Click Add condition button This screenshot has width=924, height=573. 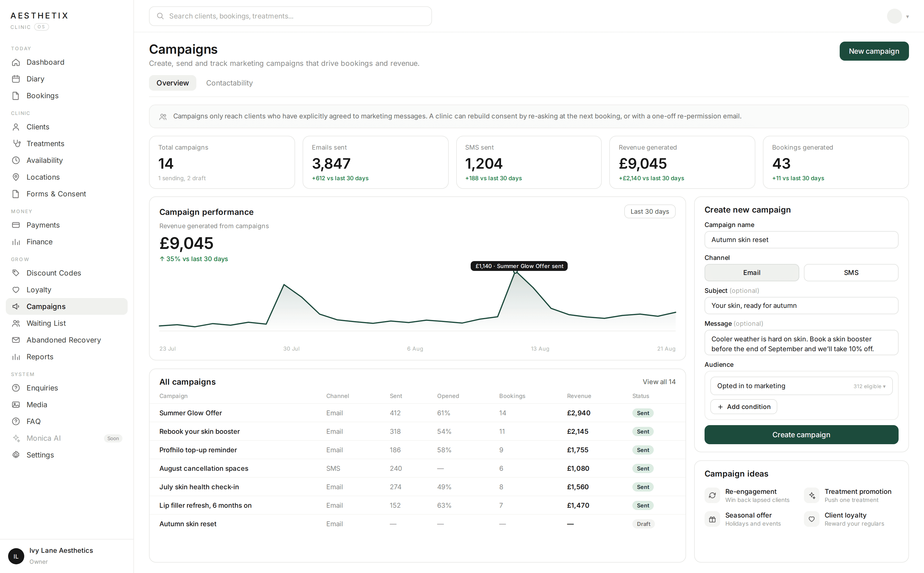pyautogui.click(x=744, y=407)
